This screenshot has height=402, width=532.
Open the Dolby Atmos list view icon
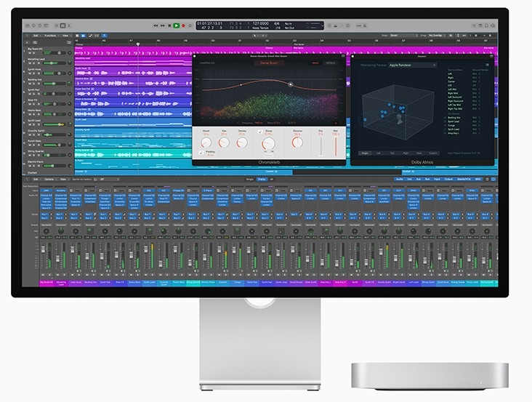[x=487, y=65]
